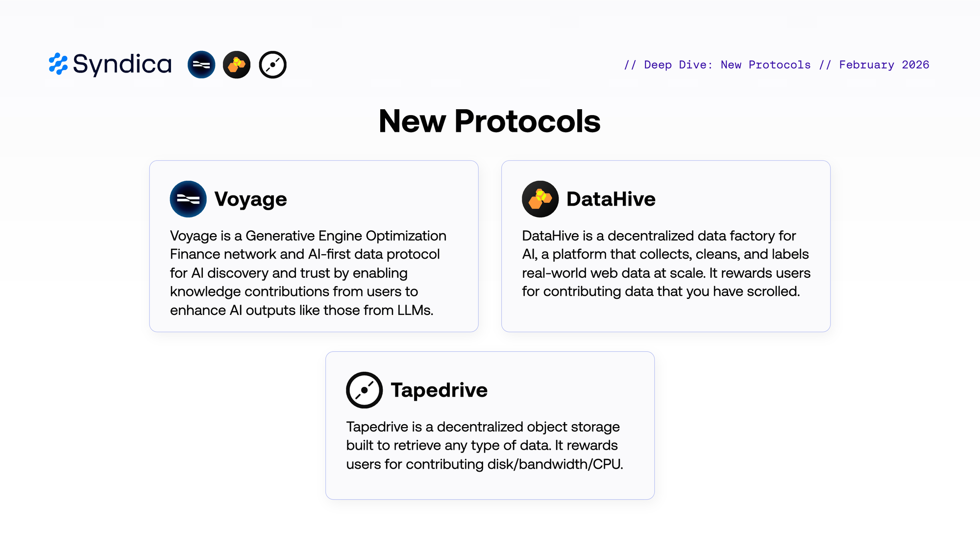Select the small DataHive icon in header
Viewport: 980px width, 551px height.
[x=237, y=65]
